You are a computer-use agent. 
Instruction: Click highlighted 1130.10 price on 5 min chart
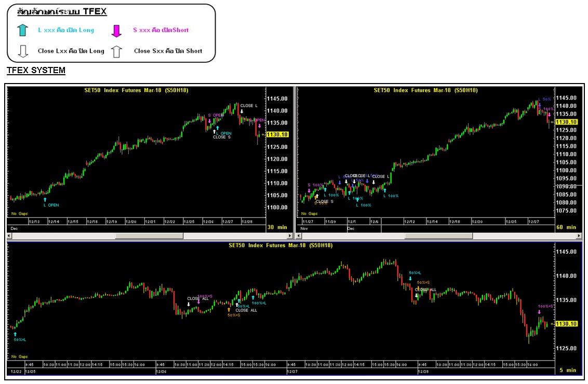566,324
